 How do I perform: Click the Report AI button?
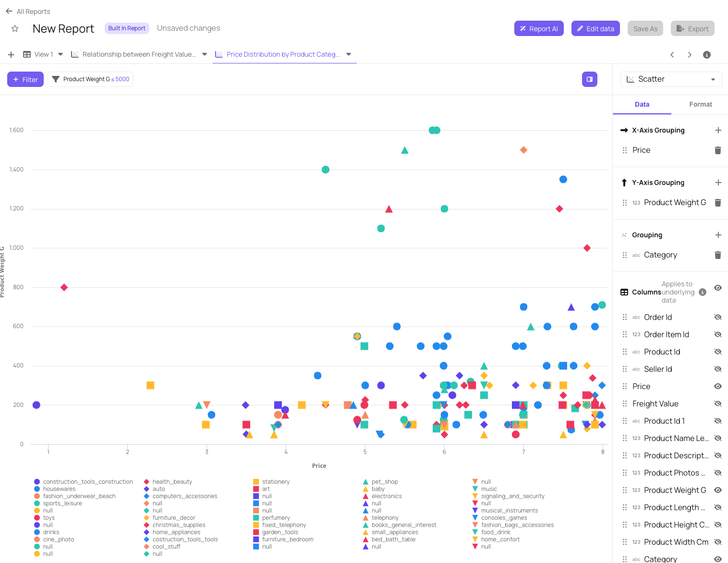pos(539,28)
